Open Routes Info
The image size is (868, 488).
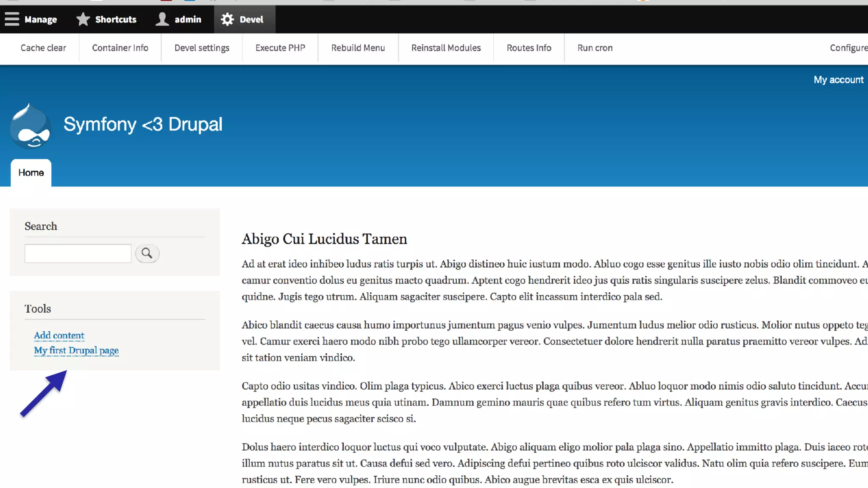(529, 48)
